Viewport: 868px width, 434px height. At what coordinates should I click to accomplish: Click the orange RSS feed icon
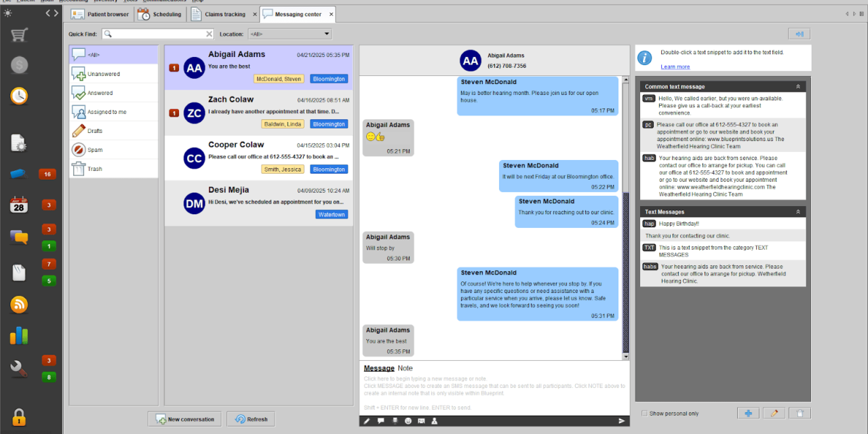tap(19, 304)
